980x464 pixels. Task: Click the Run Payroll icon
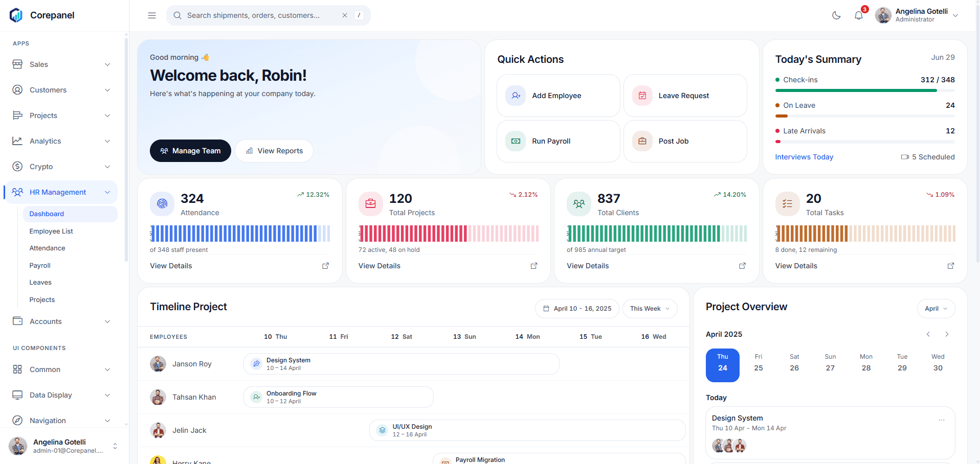click(x=516, y=141)
